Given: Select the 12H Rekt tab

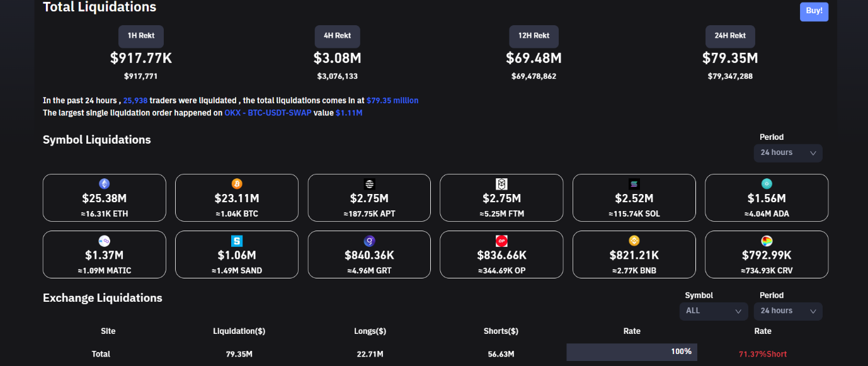Looking at the screenshot, I should point(534,37).
